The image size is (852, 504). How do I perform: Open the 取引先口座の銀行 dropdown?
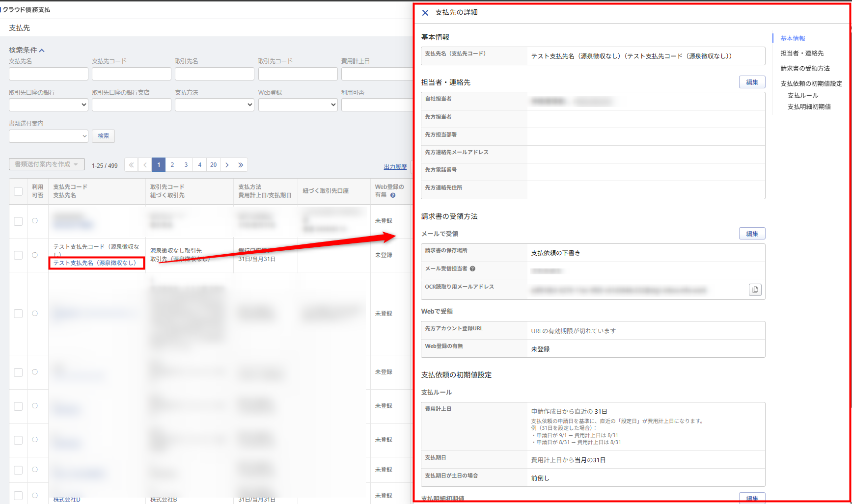point(48,105)
